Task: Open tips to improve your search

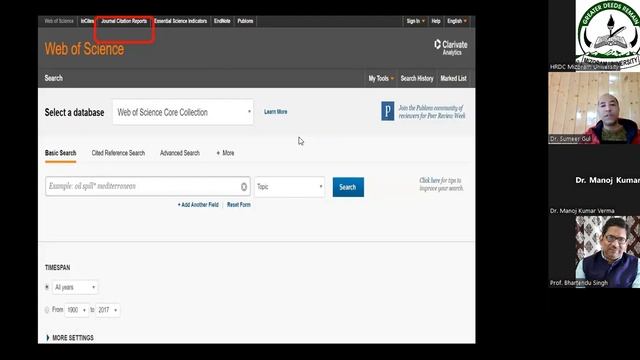Action: pyautogui.click(x=441, y=184)
